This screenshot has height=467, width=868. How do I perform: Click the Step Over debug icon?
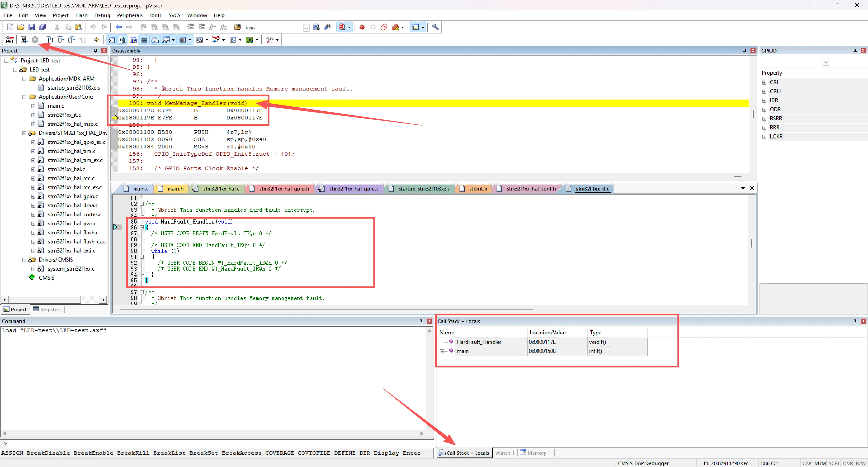point(61,40)
